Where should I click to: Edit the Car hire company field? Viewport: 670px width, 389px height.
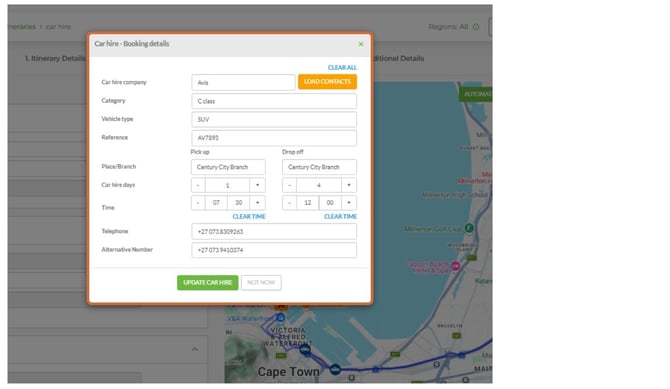point(243,83)
